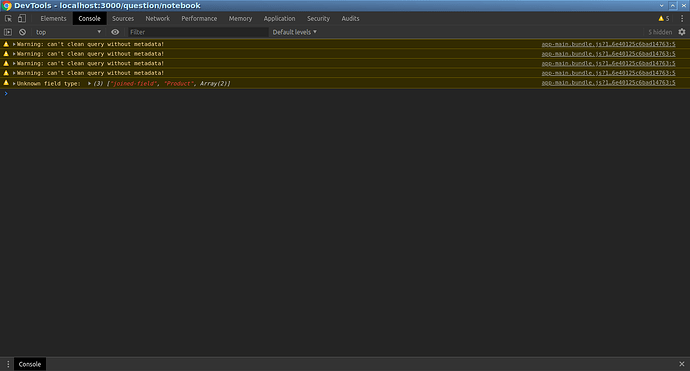Close the bottom console drawer
The image size is (690, 371).
coord(682,364)
